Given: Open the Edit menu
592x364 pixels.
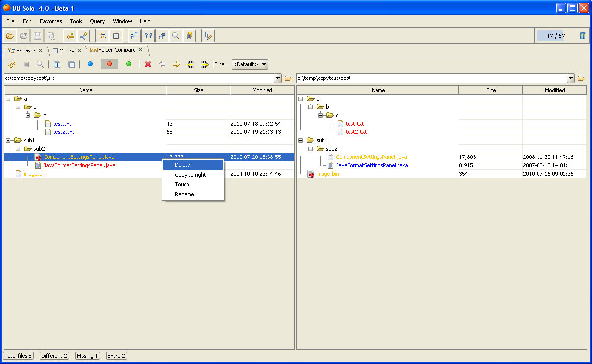Looking at the screenshot, I should (x=27, y=21).
